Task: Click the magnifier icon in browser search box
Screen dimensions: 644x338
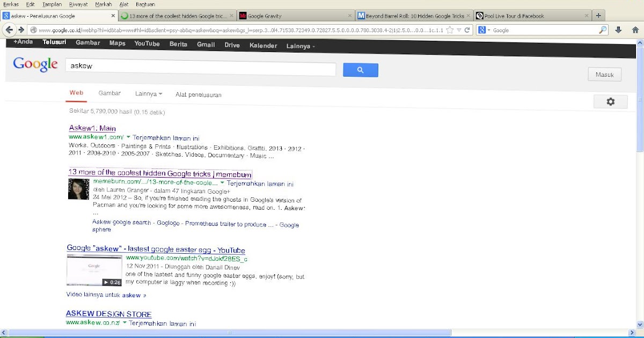Action: [x=603, y=30]
